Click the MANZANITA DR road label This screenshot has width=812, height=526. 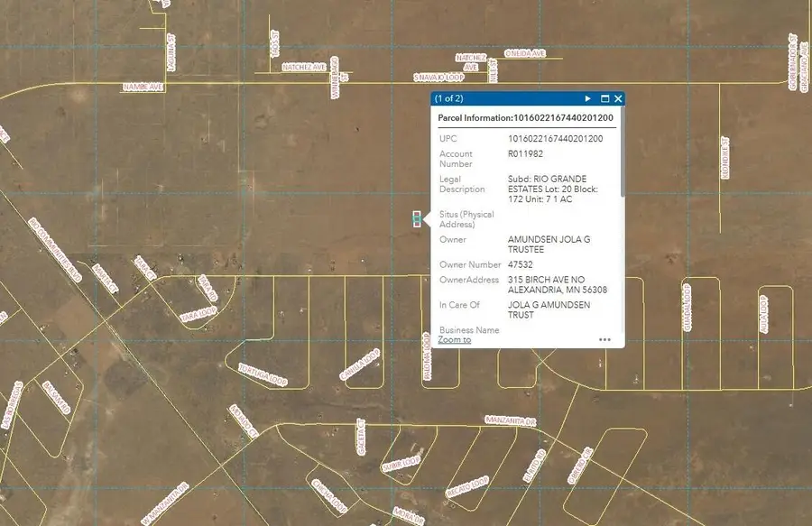pos(510,420)
